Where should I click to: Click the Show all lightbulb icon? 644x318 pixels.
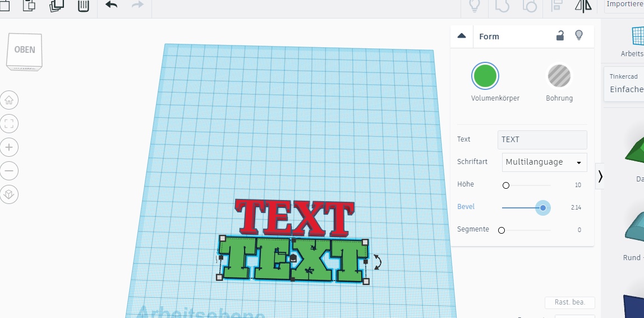pos(475,6)
